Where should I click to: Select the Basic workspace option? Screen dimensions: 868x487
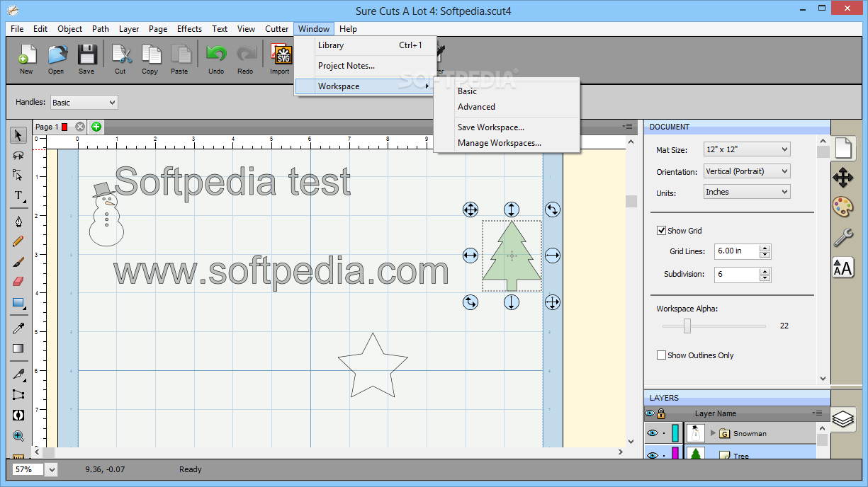click(x=507, y=91)
